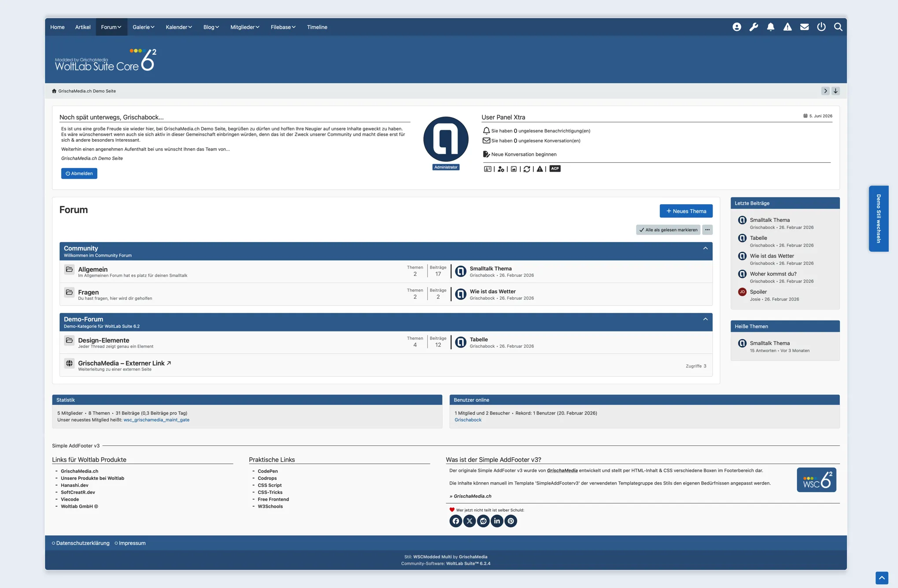Share on Facebook via footer icon

456,521
